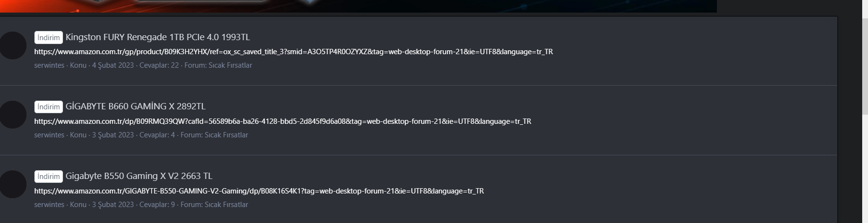
Task: Click the İndirim tag on the Kingston FURY thread
Action: (x=48, y=37)
